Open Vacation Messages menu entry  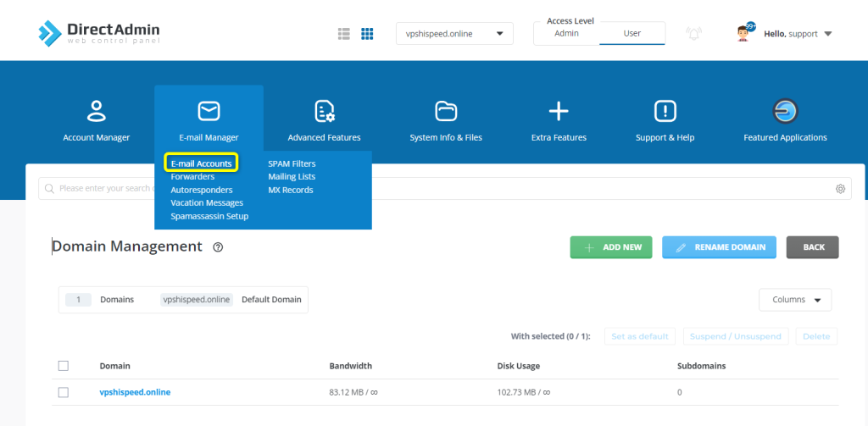[x=207, y=203]
